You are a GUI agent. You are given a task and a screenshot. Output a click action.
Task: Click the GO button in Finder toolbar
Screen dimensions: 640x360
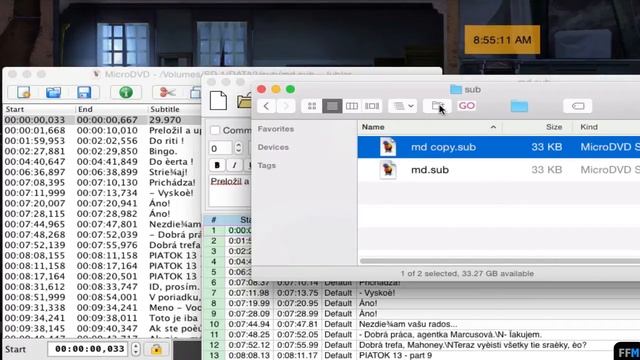pyautogui.click(x=467, y=106)
